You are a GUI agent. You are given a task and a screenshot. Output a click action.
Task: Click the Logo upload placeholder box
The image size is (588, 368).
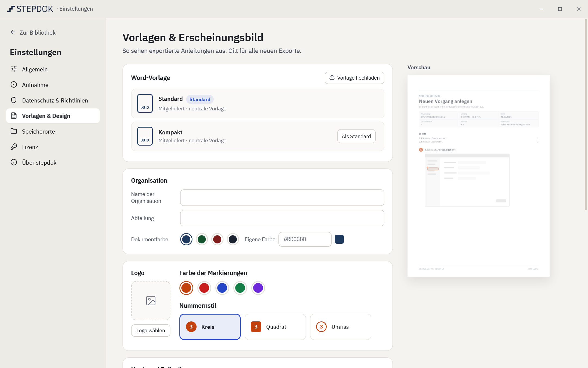click(151, 301)
